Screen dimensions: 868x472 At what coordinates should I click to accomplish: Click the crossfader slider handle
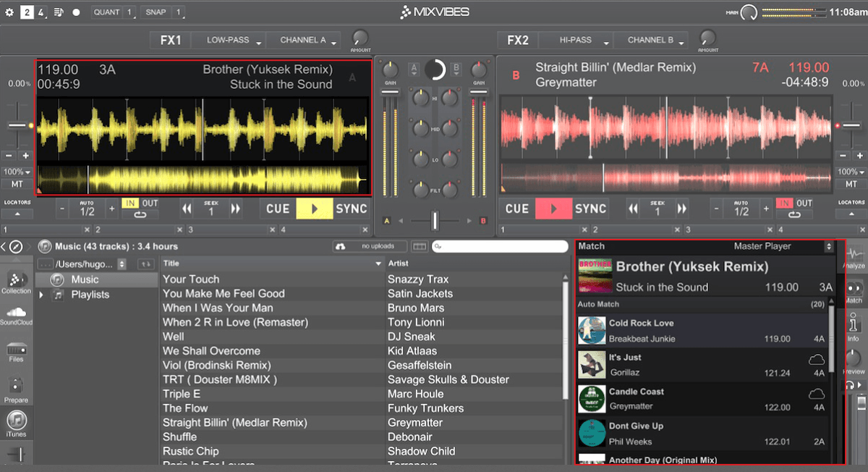(435, 221)
